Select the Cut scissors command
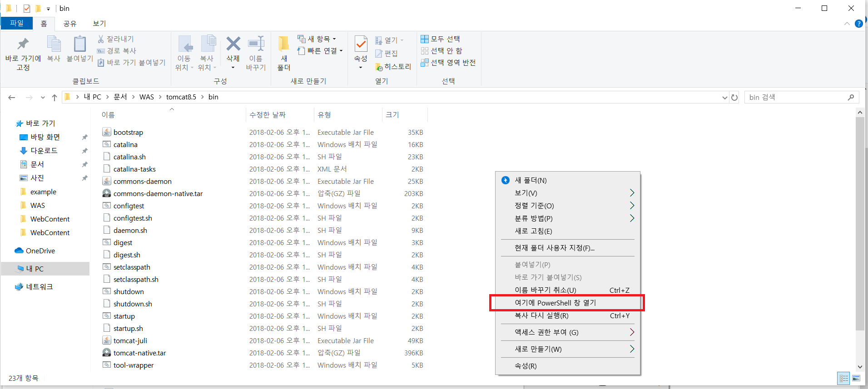Image resolution: width=868 pixels, height=389 pixels. pos(115,39)
